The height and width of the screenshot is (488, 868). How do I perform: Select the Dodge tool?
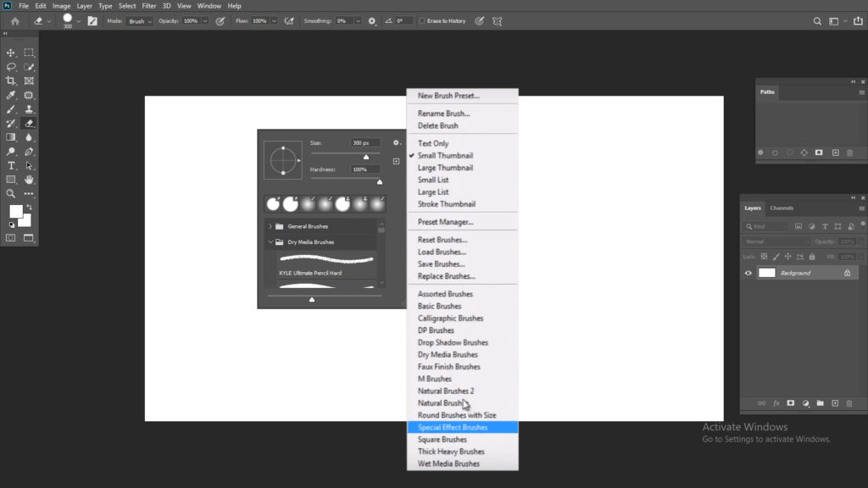pyautogui.click(x=10, y=152)
